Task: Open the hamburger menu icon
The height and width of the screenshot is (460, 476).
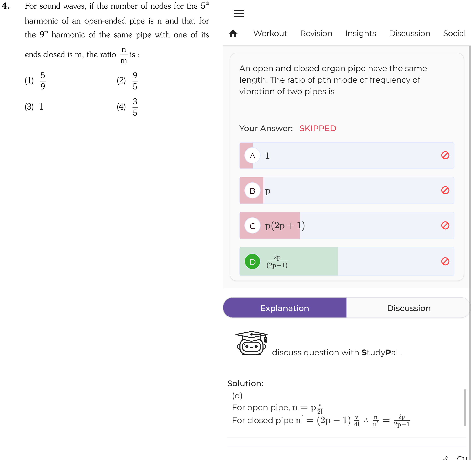Action: tap(238, 14)
